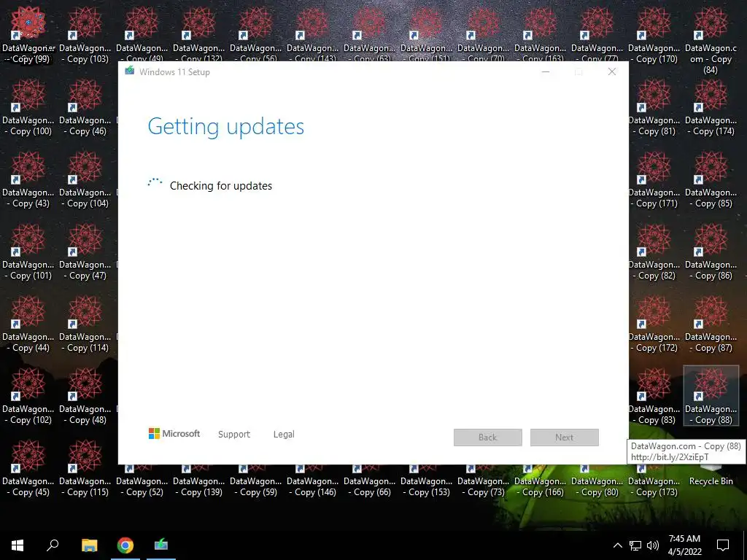Select DataWagon Copy (171) desktop shortcut
The height and width of the screenshot is (560, 747).
654,179
